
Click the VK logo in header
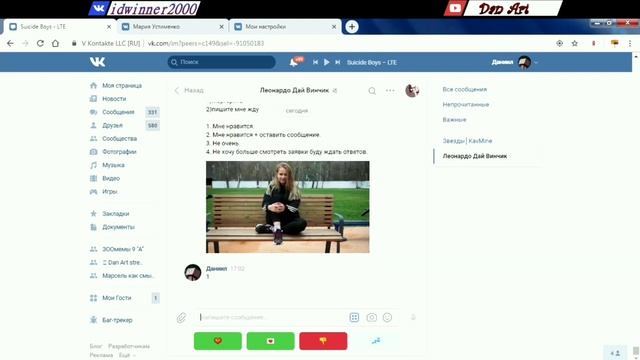tap(98, 62)
